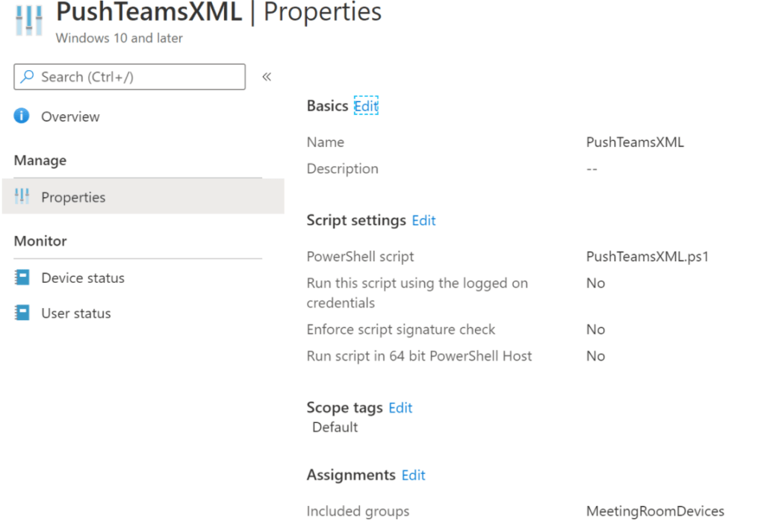
Task: Edit the Basics section
Action: click(x=366, y=106)
